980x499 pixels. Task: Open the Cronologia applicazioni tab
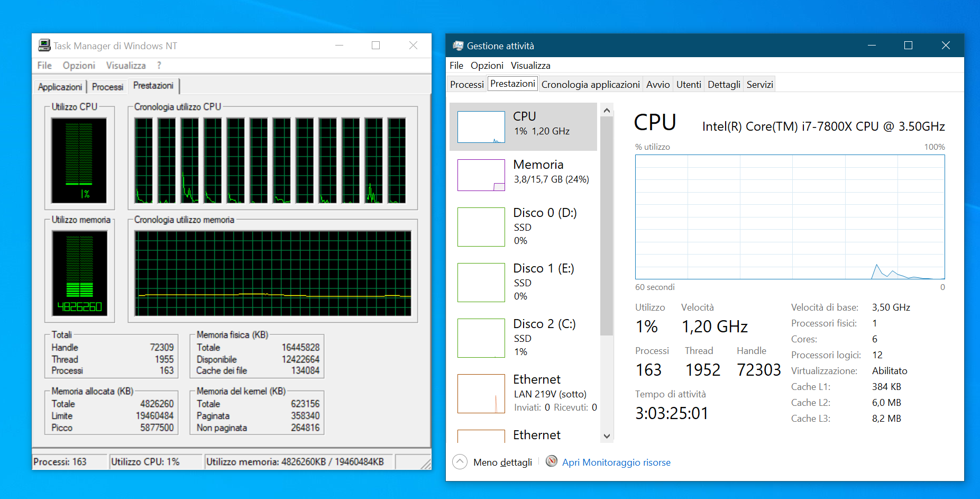tap(591, 85)
